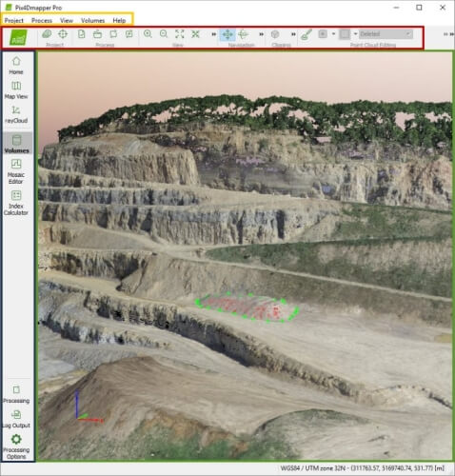Show the Processing panel from sidebar
Screen dimensions: 455x476
point(16,394)
